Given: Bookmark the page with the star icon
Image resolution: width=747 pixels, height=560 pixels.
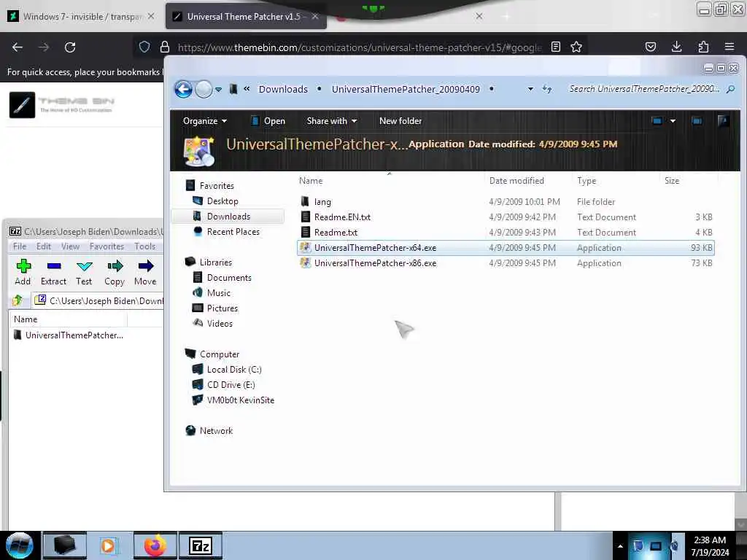Looking at the screenshot, I should 576,47.
